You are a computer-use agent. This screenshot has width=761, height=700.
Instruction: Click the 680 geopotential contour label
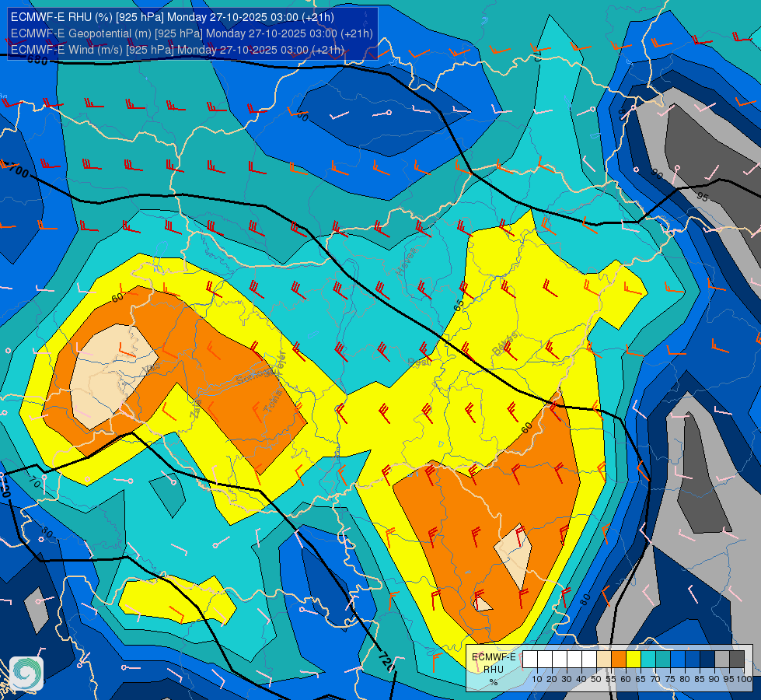pos(37,60)
